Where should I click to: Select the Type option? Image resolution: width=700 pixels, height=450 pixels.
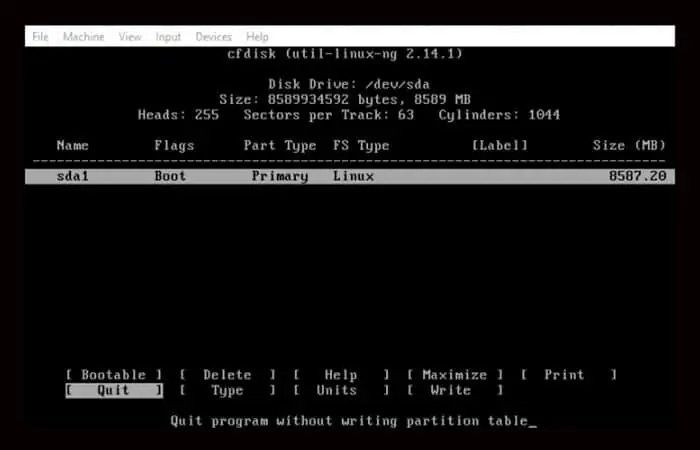tap(228, 391)
